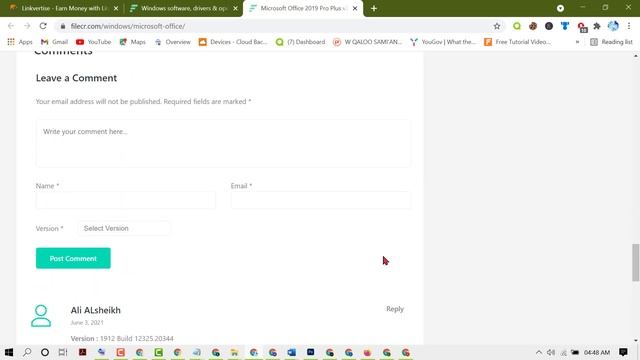Screen dimensions: 640x360
Task: Click the 04:48 AM taskbar clock
Action: [597, 352]
